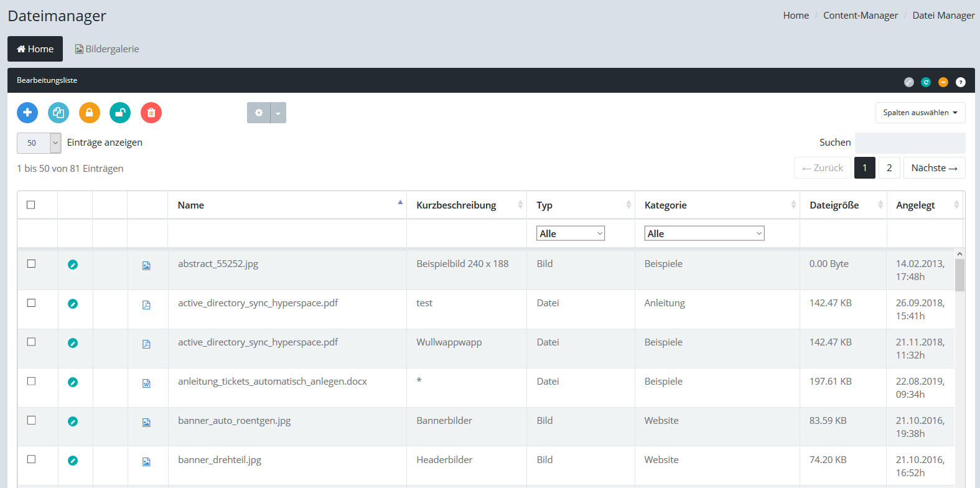This screenshot has width=980, height=488.
Task: Switch to the Bildergalerie tab
Action: [107, 49]
